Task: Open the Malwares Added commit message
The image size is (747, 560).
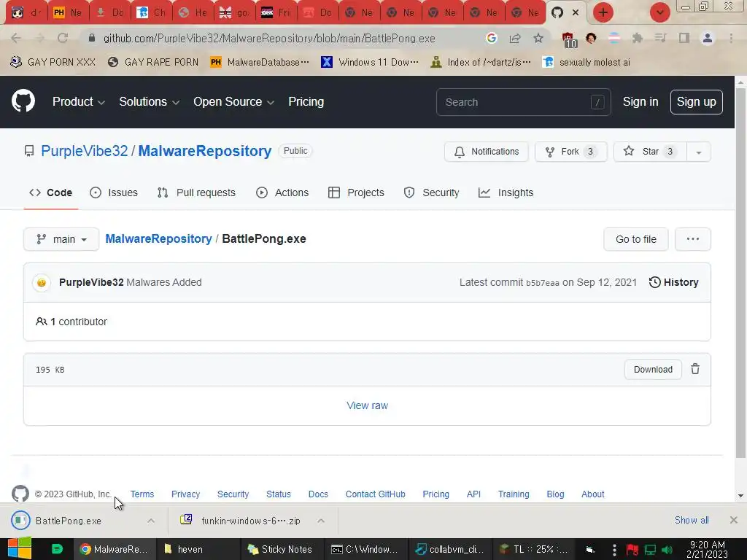Action: pos(164,282)
